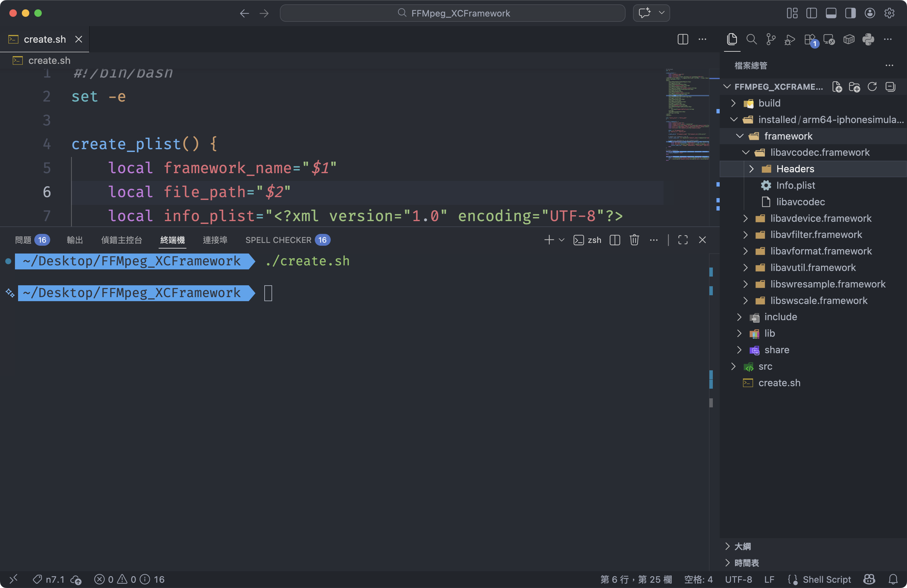Open the new terminal launch profile dropdown
This screenshot has width=907, height=588.
[561, 240]
